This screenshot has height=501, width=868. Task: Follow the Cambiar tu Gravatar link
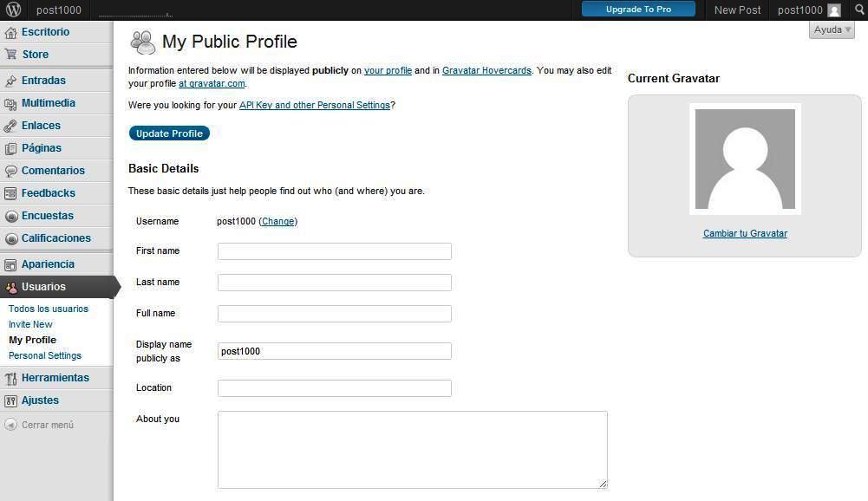click(x=745, y=233)
